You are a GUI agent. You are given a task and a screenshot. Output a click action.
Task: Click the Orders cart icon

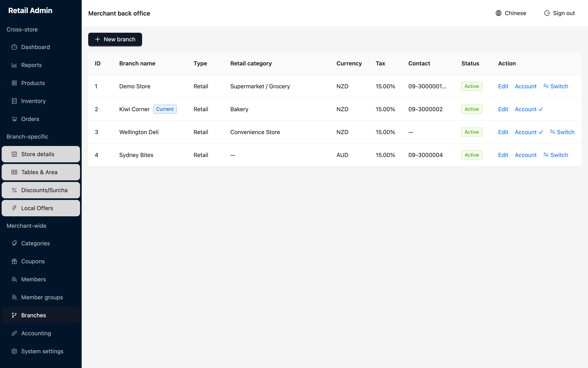pyautogui.click(x=14, y=119)
